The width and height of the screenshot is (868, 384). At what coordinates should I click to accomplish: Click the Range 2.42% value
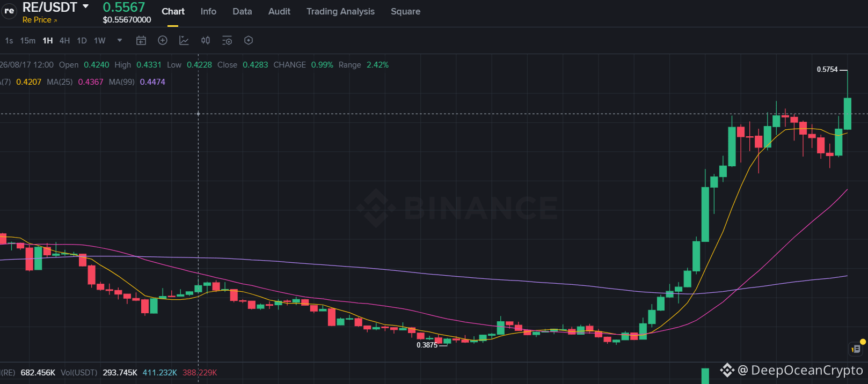pyautogui.click(x=377, y=65)
